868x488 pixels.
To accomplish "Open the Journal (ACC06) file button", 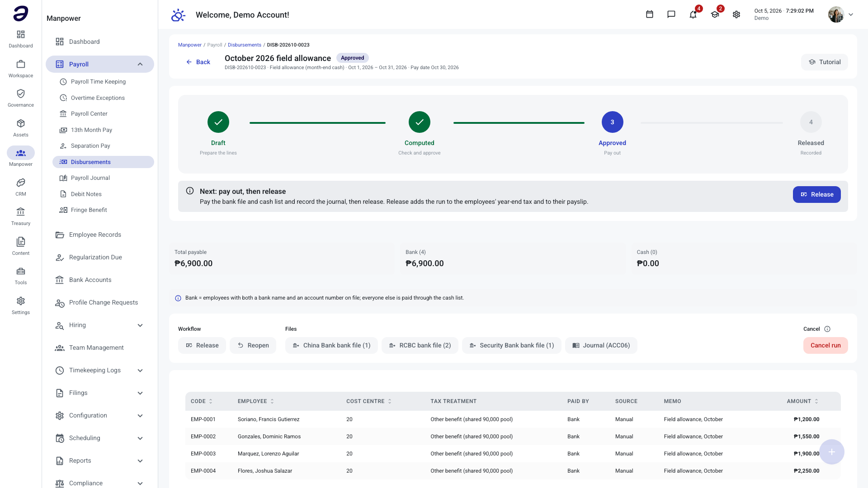I will (601, 345).
